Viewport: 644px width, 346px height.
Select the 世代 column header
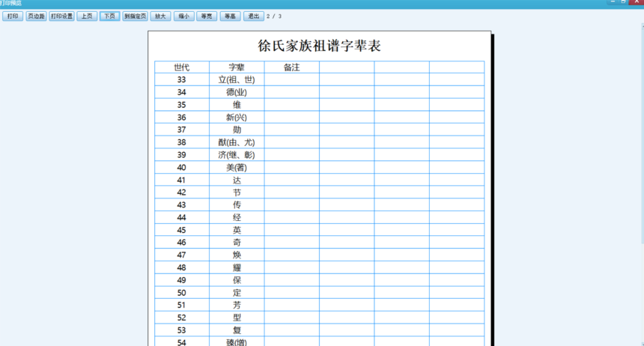pyautogui.click(x=181, y=67)
